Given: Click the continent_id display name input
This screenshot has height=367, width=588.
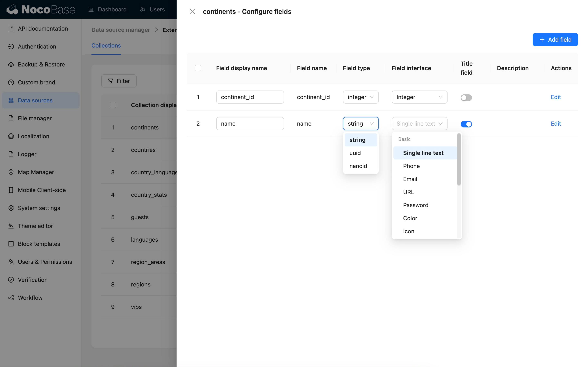Looking at the screenshot, I should (x=250, y=97).
